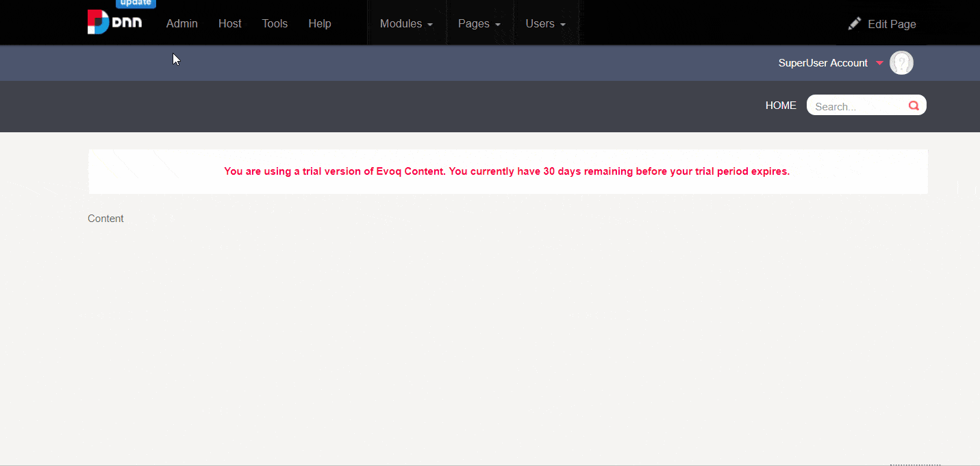This screenshot has width=980, height=466.
Task: Click the Edit Page button
Action: (x=882, y=24)
